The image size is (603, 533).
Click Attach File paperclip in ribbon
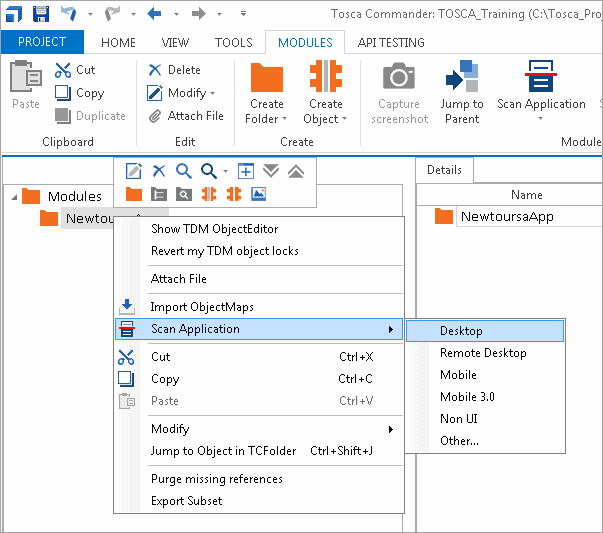[186, 116]
